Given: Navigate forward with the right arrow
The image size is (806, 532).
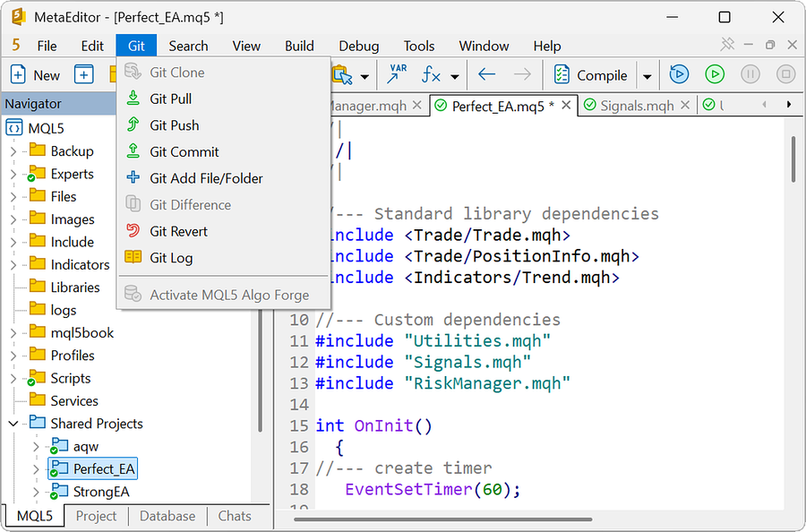Looking at the screenshot, I should (522, 74).
